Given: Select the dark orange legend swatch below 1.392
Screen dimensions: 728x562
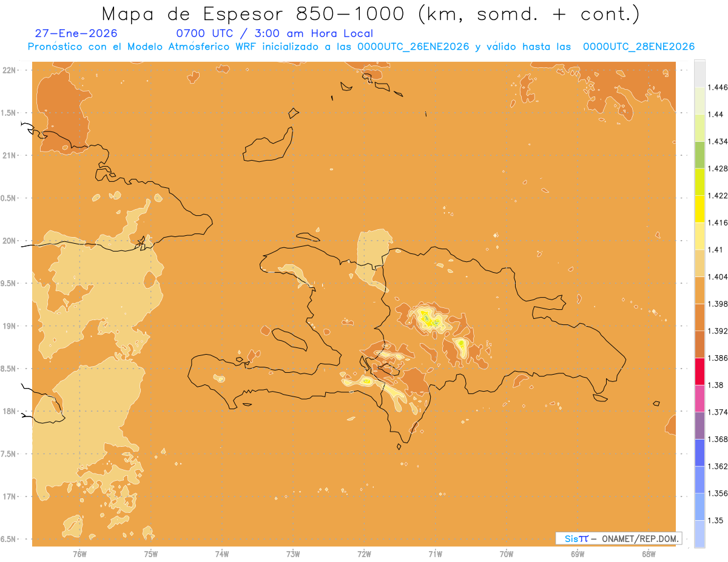Looking at the screenshot, I should pyautogui.click(x=699, y=344).
